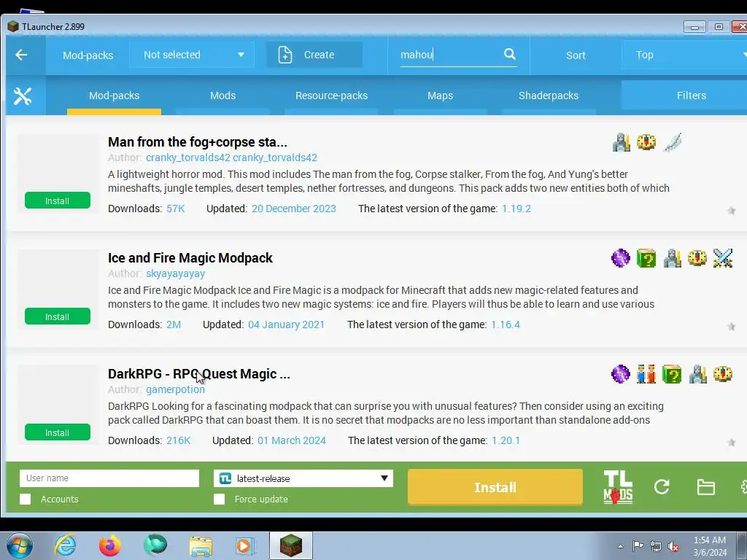Open the Top sort order dropdown

point(684,55)
